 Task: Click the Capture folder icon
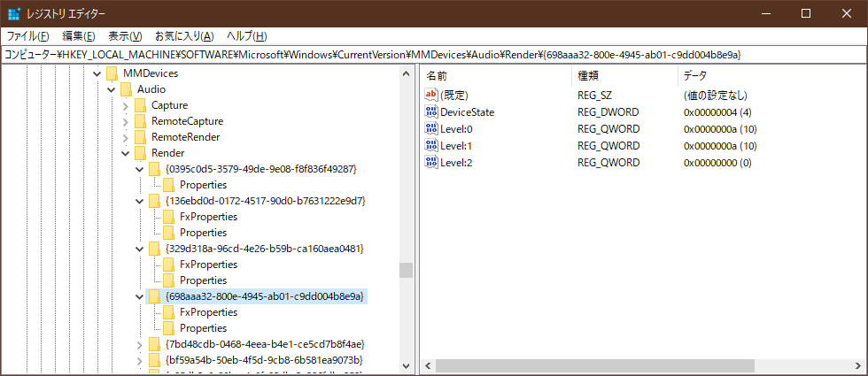(140, 105)
